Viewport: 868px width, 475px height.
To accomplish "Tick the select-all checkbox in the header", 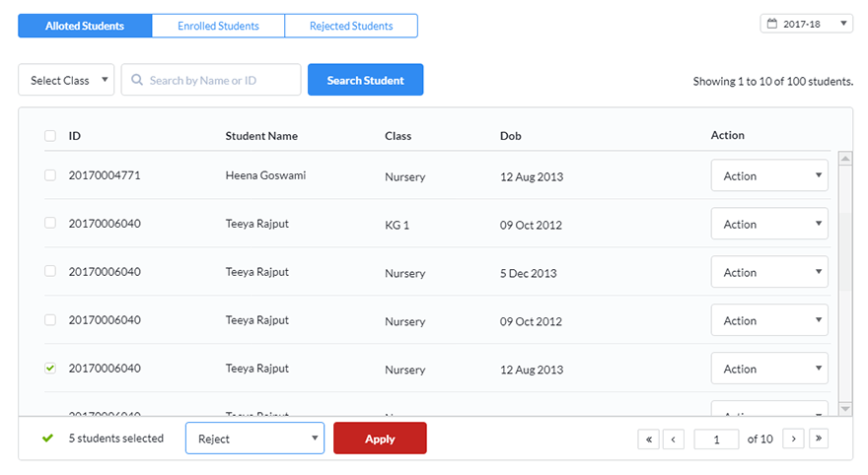I will click(50, 136).
